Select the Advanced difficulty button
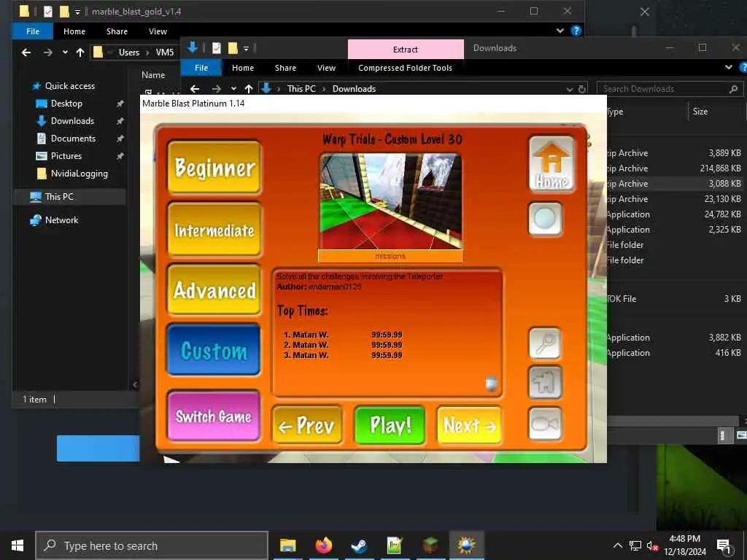747x560 pixels. tap(214, 290)
